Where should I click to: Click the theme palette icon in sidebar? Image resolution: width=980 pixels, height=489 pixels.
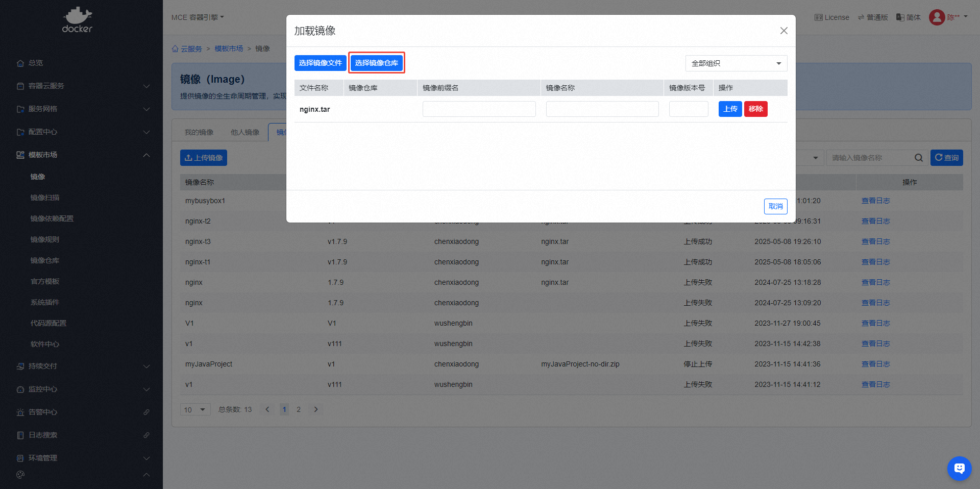[x=20, y=475]
